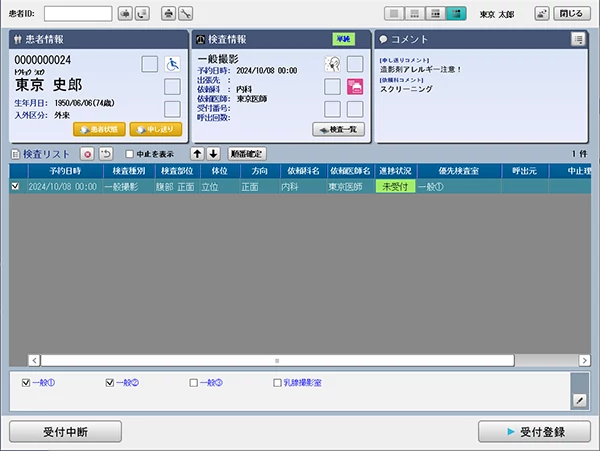600x451 pixels.
Task: Click the 検査種別 column header
Action: (129, 171)
